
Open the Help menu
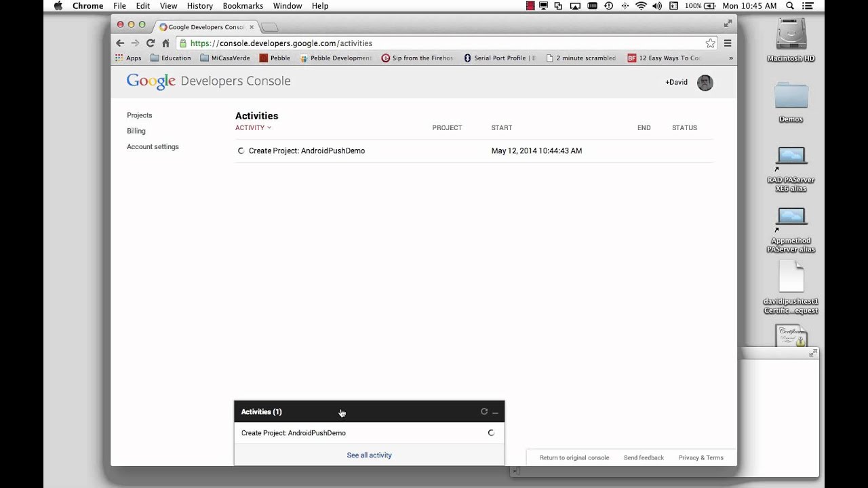(x=320, y=5)
